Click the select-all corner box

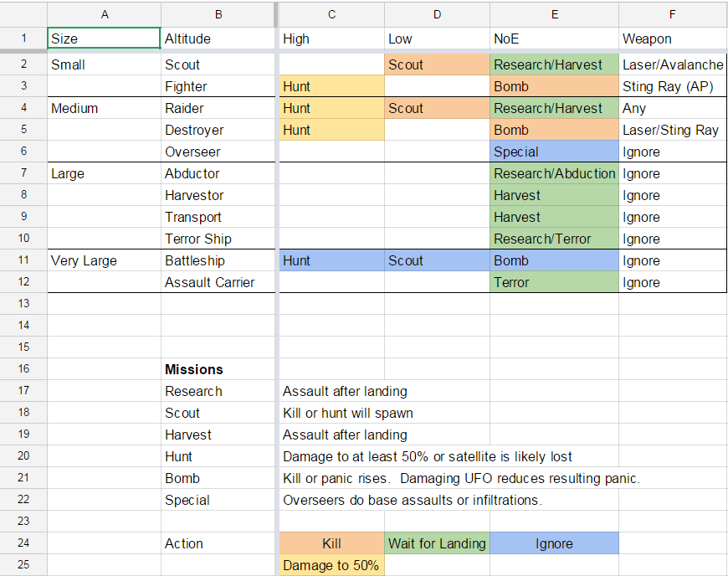pyautogui.click(x=23, y=13)
